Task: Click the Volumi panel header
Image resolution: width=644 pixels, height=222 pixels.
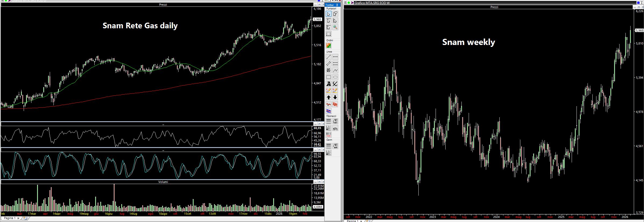Action: (x=163, y=182)
